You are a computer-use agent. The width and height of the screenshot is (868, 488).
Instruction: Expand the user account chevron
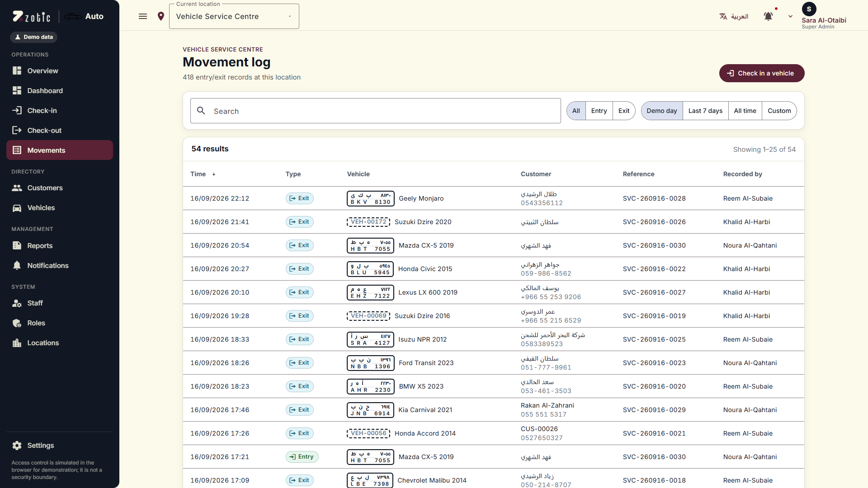790,16
